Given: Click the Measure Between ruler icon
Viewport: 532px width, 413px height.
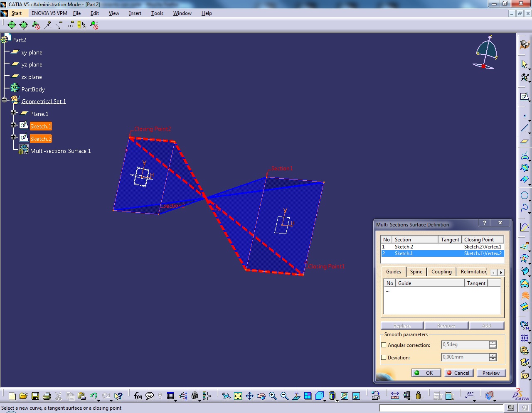Looking at the screenshot, I should (395, 396).
